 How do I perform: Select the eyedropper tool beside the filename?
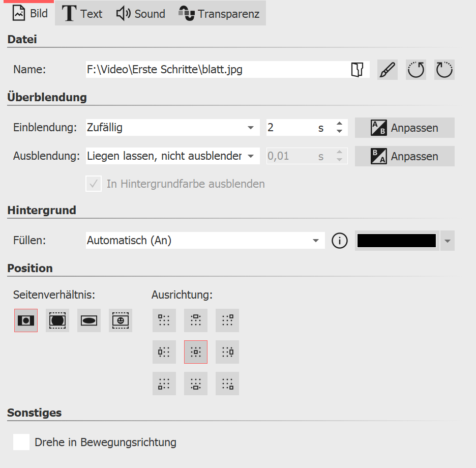[387, 69]
